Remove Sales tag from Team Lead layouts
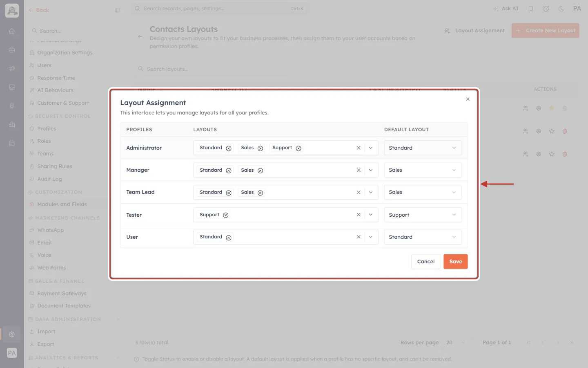 pos(260,193)
